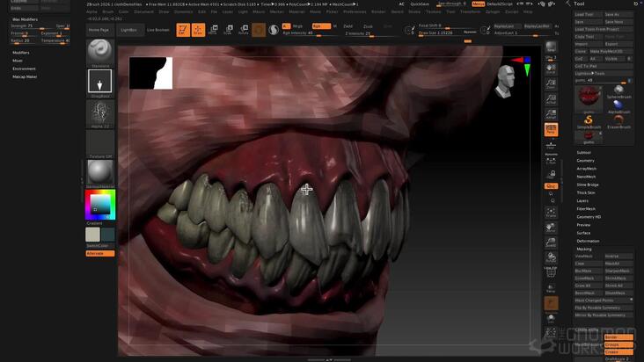Select the AlphaBrush tool thumbnail
This screenshot has height=362, width=644.
tap(618, 106)
